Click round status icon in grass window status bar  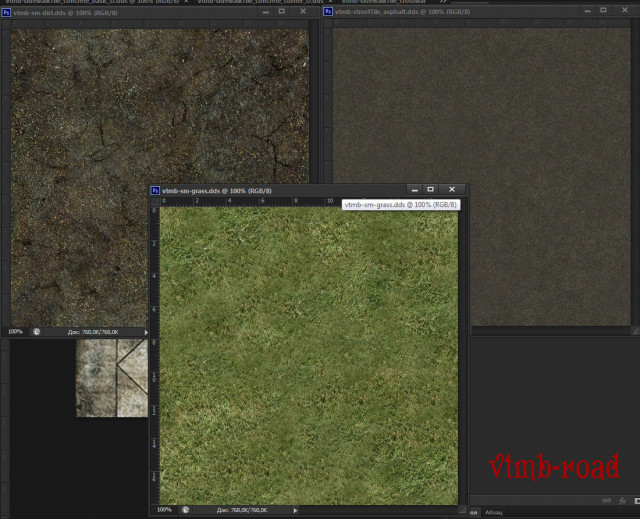[185, 510]
